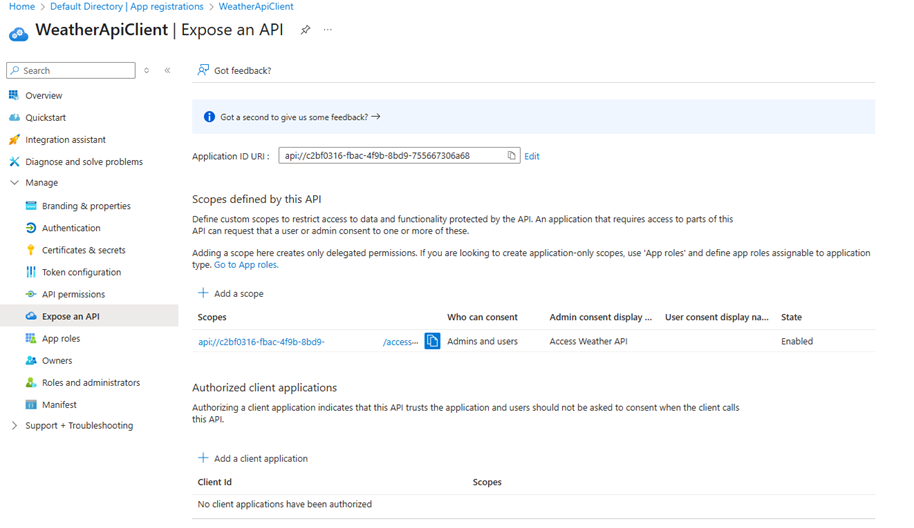The image size is (914, 528).
Task: Open the Owners page
Action: click(57, 361)
